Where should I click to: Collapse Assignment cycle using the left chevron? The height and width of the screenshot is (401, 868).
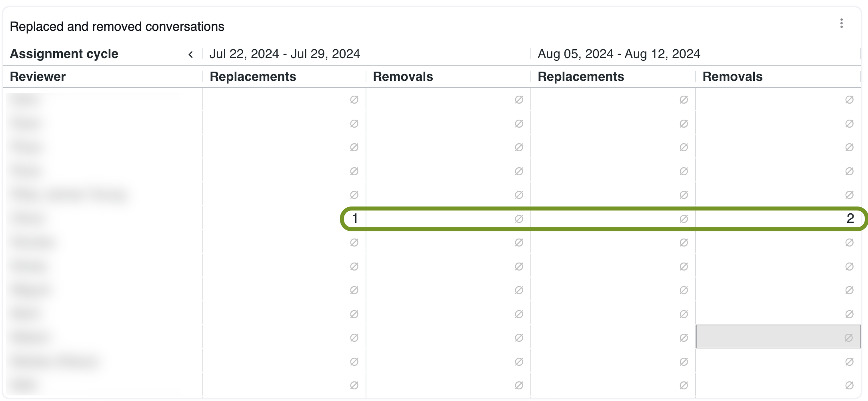pos(191,54)
